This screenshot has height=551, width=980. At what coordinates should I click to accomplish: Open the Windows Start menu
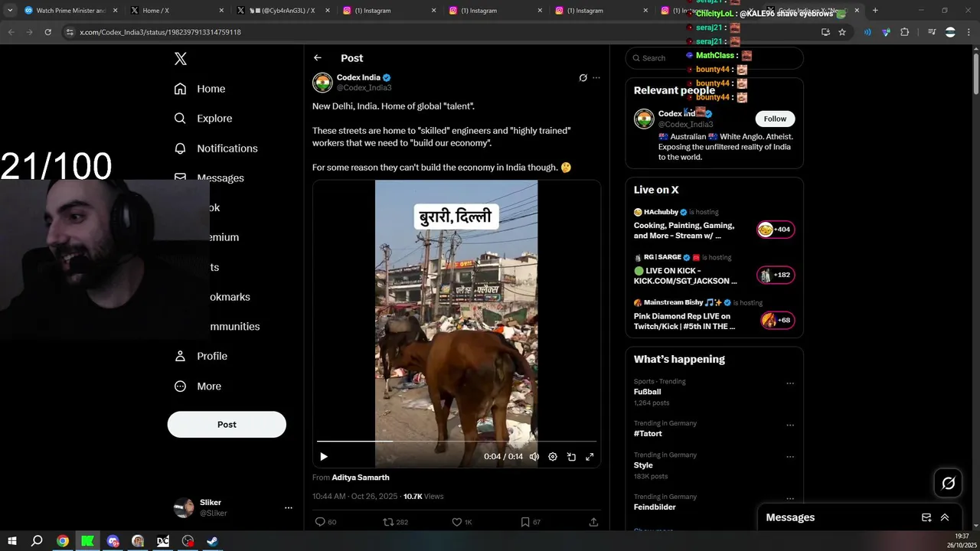(x=11, y=541)
